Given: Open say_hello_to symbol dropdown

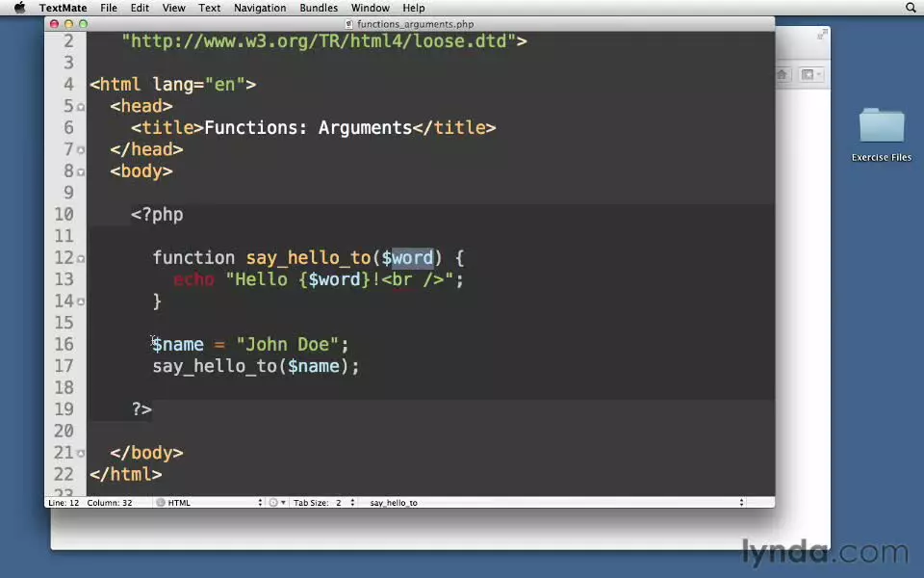Looking at the screenshot, I should (x=555, y=503).
